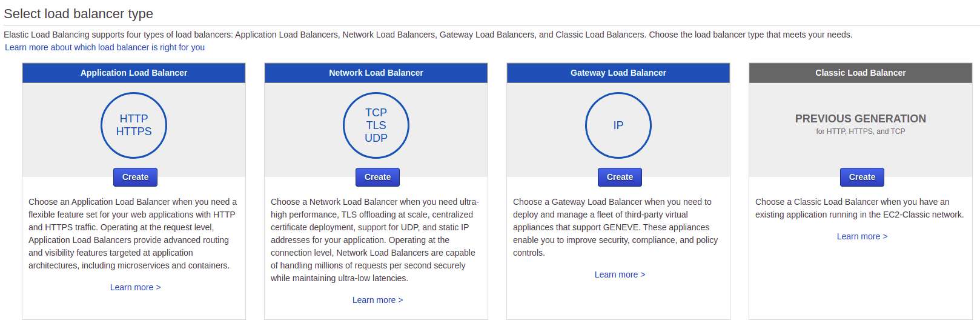Click the PREVIOUS GENERATION label

(861, 119)
